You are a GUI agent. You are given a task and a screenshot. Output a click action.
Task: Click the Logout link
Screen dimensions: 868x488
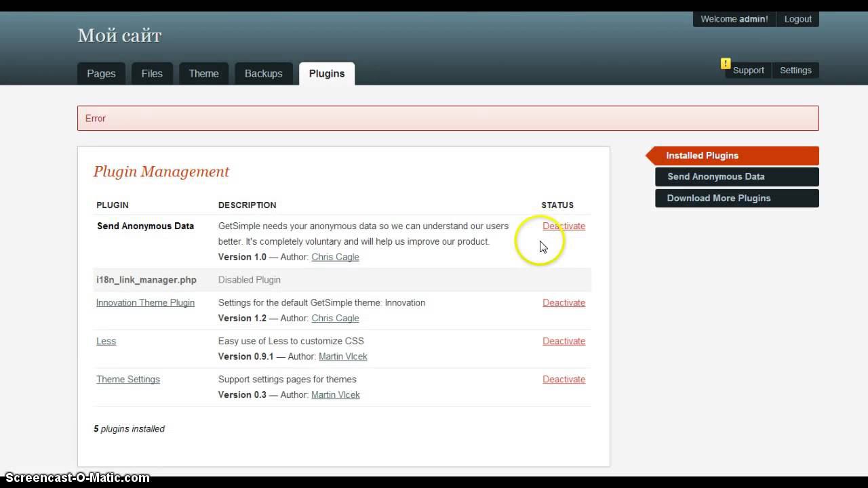[x=797, y=19]
